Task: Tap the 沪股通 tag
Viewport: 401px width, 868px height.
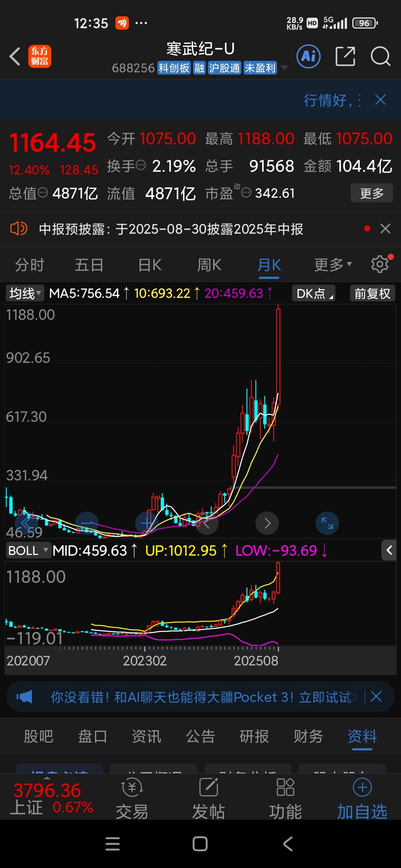Action: pyautogui.click(x=225, y=68)
